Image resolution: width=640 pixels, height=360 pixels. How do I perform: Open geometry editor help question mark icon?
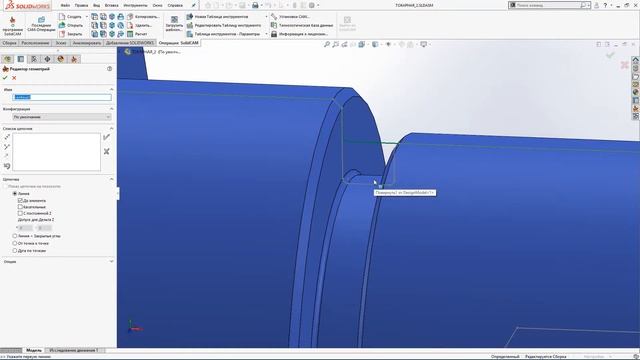pos(109,69)
